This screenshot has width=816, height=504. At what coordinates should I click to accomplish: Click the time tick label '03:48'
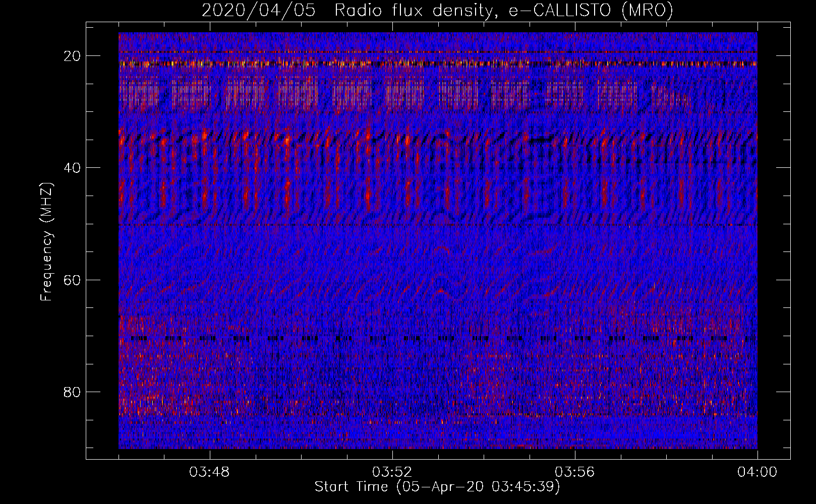(209, 472)
